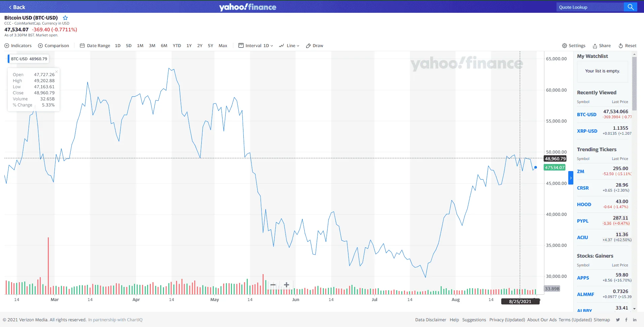Add BTC-USD to watchlist star icon
This screenshot has width=644, height=327.
(65, 18)
